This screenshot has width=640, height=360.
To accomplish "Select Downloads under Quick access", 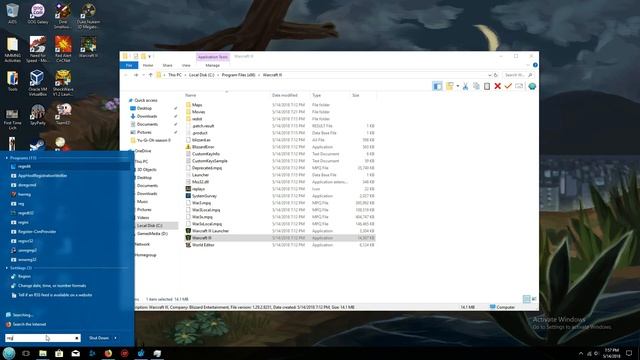I will [147, 116].
